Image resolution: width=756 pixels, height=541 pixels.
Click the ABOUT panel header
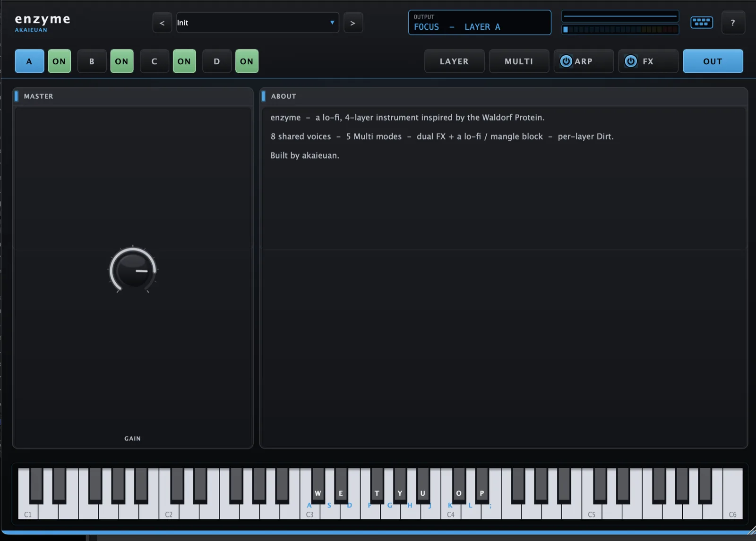[504, 96]
